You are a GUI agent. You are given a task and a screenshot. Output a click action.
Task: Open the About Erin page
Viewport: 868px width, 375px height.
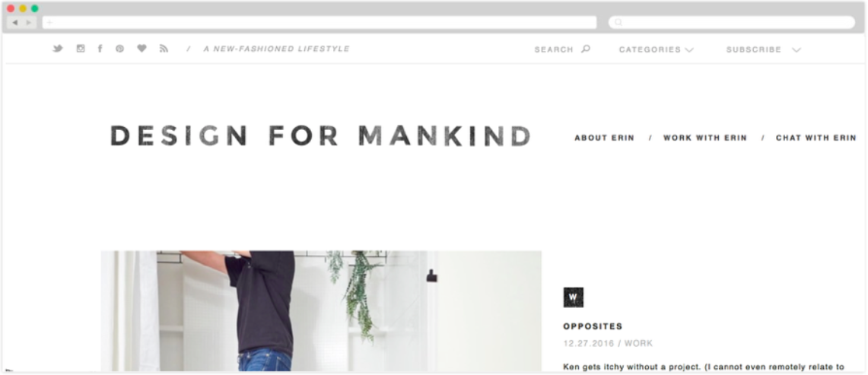[x=605, y=138]
